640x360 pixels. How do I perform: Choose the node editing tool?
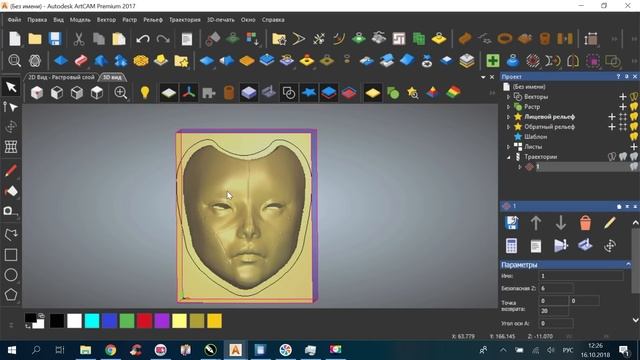11,107
